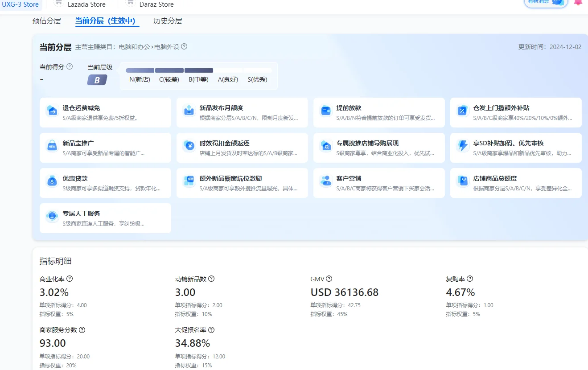Viewport: 588px width, 370px height.
Task: Click the 专属人工服务 headset icon
Action: point(53,217)
